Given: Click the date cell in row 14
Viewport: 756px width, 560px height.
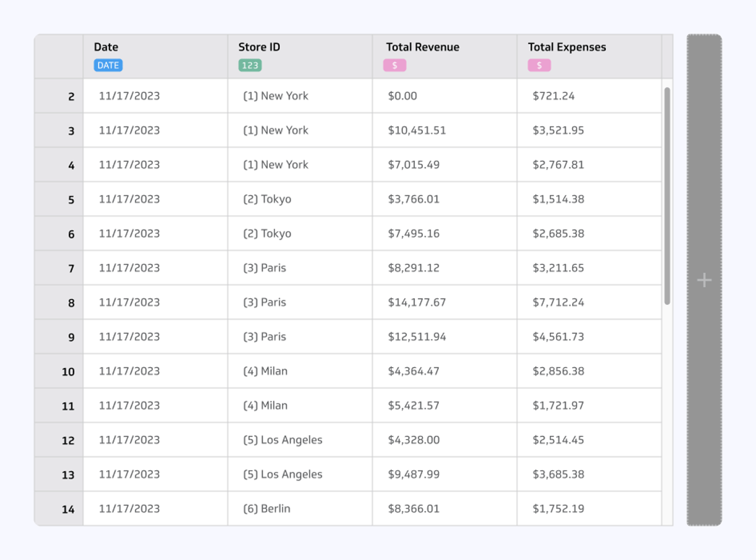Looking at the screenshot, I should tap(155, 509).
